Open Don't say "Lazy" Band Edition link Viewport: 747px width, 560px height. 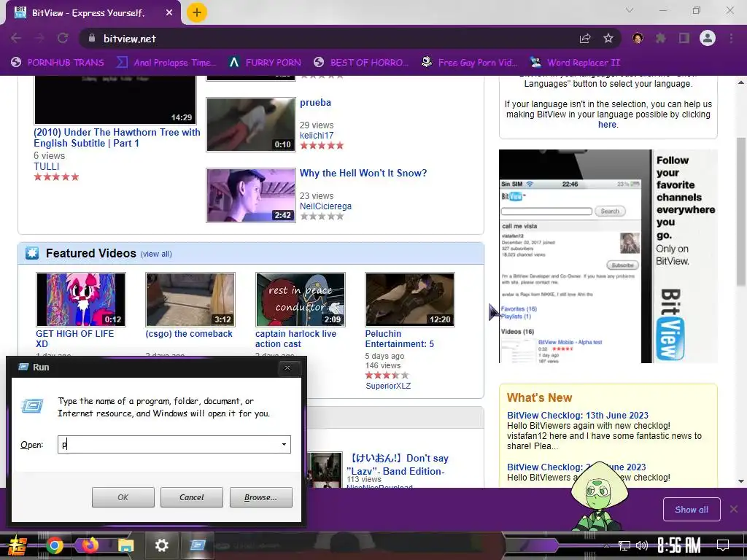(398, 464)
